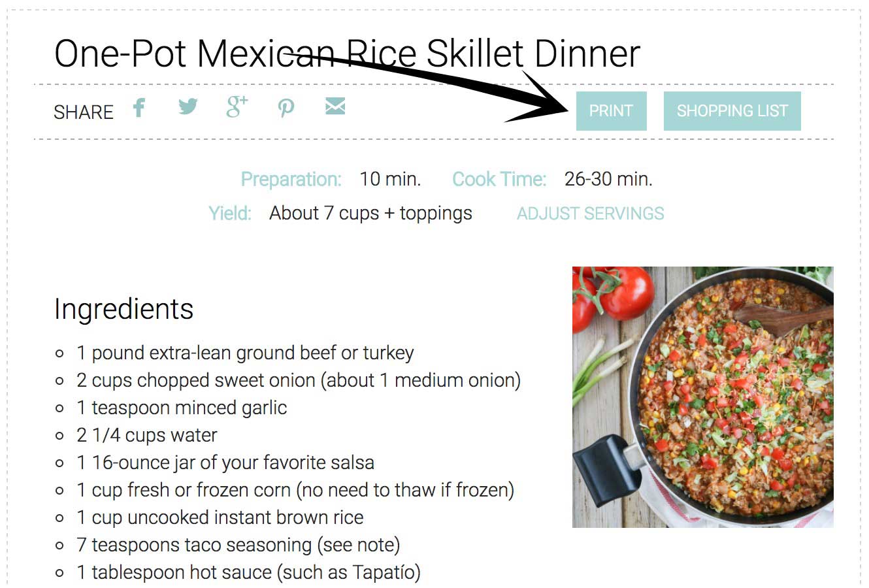Share the recipe on Facebook
869x588 pixels.
(x=139, y=107)
